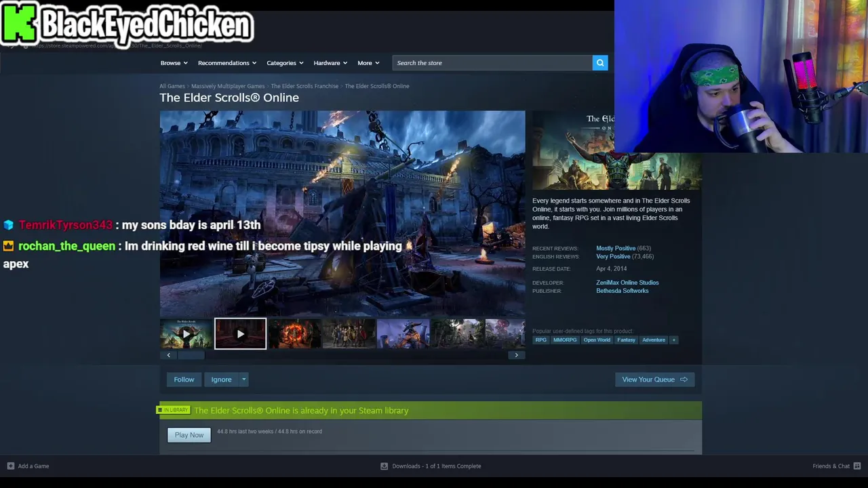Open the More dropdown menu
Image resolution: width=868 pixels, height=488 pixels.
[x=368, y=63]
